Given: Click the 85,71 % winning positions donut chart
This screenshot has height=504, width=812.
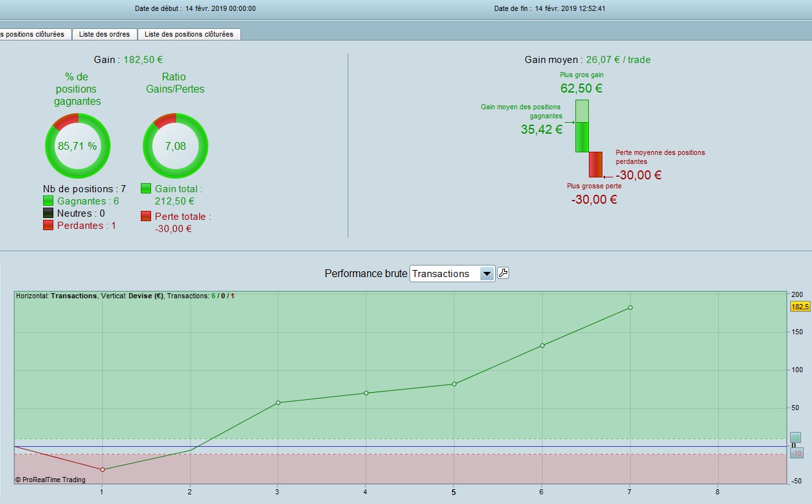Looking at the screenshot, I should pyautogui.click(x=78, y=146).
